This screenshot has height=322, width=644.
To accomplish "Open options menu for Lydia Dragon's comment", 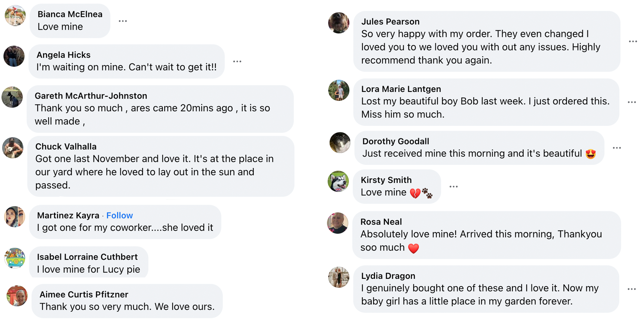I will [x=632, y=289].
